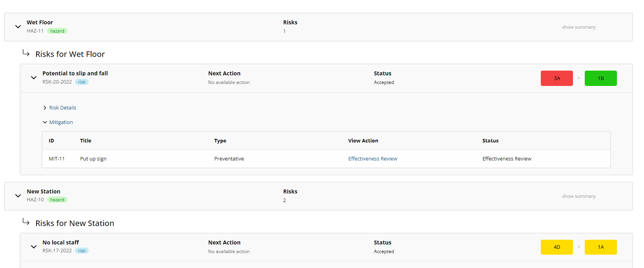The height and width of the screenshot is (268, 644).
Task: Click the hazard tag beside HAZ-10
Action: [x=57, y=200]
